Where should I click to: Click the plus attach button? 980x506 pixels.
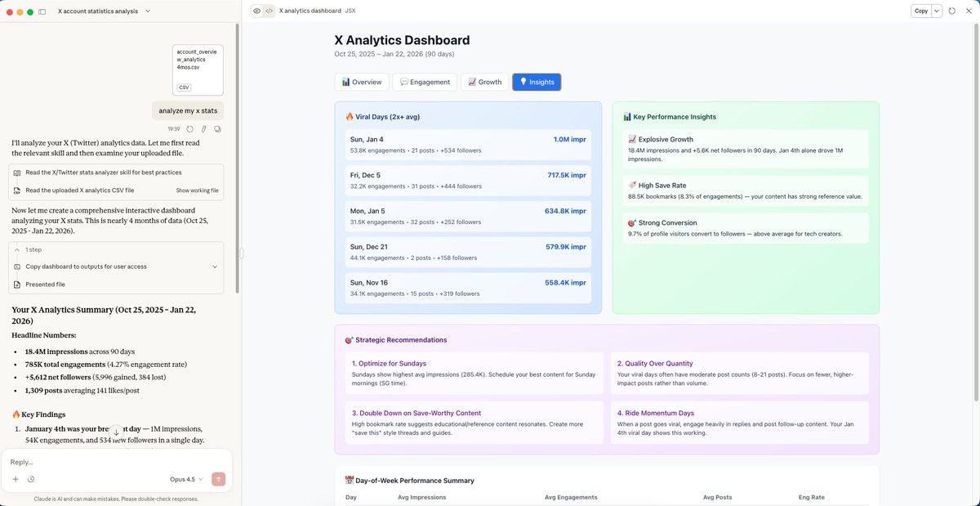(x=16, y=479)
